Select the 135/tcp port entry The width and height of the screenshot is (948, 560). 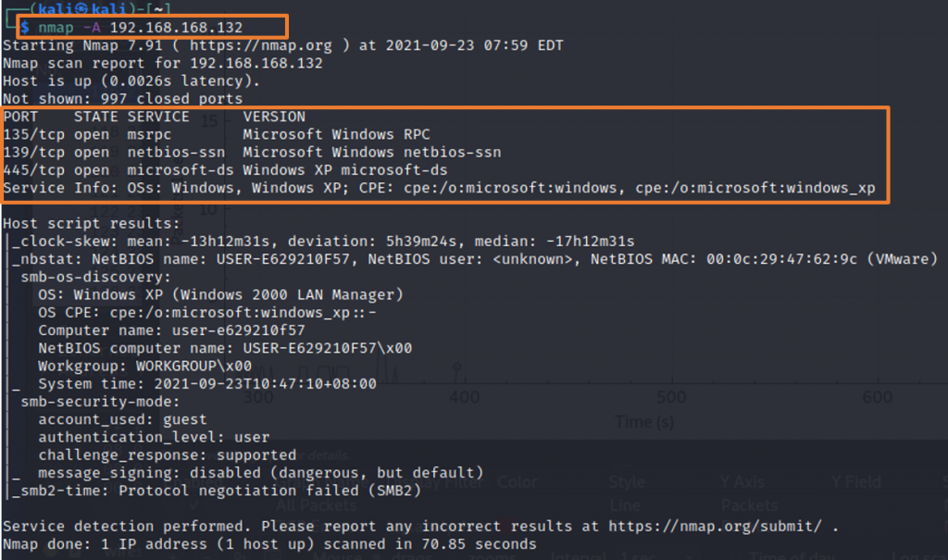pyautogui.click(x=34, y=134)
